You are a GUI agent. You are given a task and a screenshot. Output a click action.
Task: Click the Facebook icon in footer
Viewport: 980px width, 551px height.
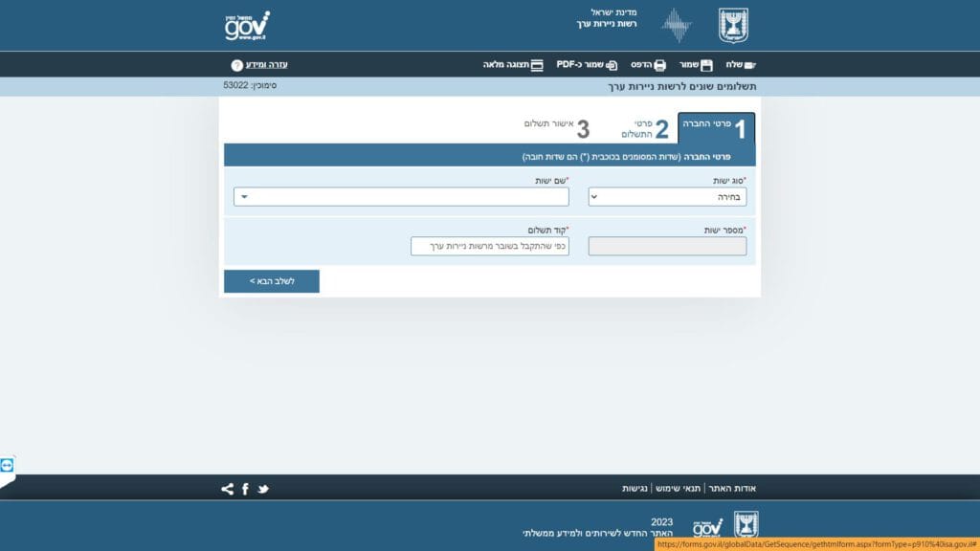(245, 489)
